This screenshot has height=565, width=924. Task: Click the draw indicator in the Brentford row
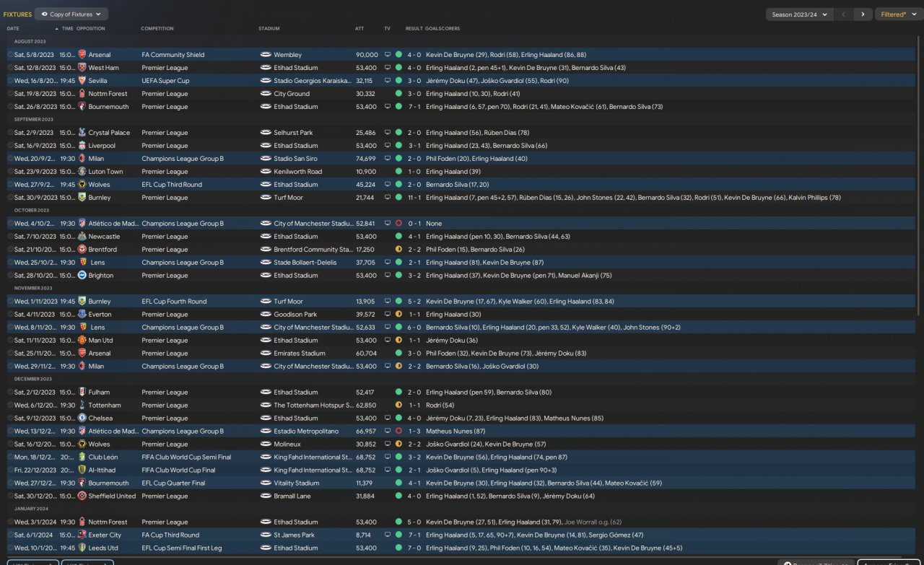tap(398, 250)
